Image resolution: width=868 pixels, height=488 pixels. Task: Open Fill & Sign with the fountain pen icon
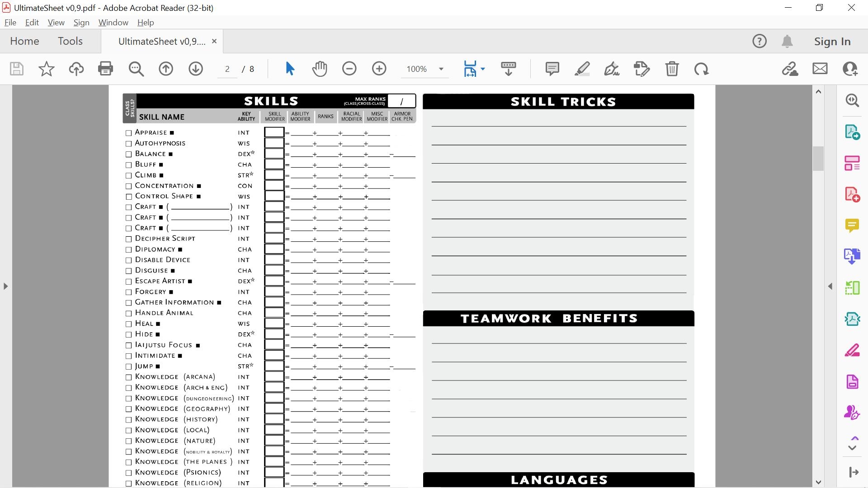(612, 69)
